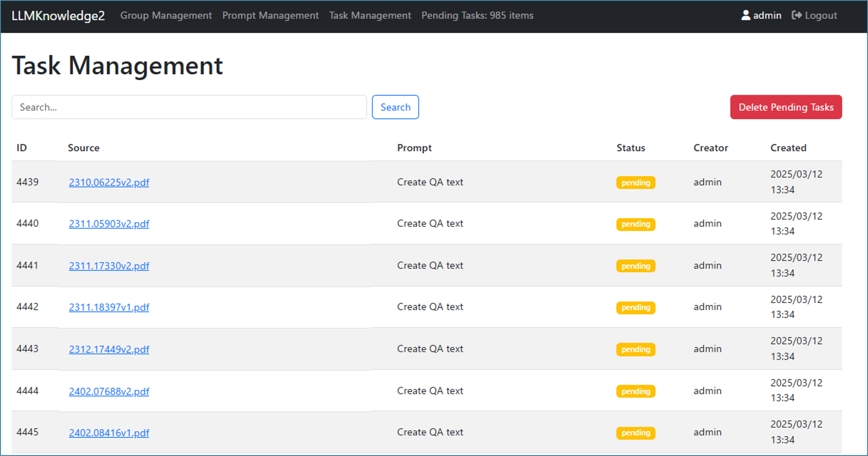This screenshot has width=868, height=456.
Task: Click pending badge for task 4442
Action: click(636, 308)
